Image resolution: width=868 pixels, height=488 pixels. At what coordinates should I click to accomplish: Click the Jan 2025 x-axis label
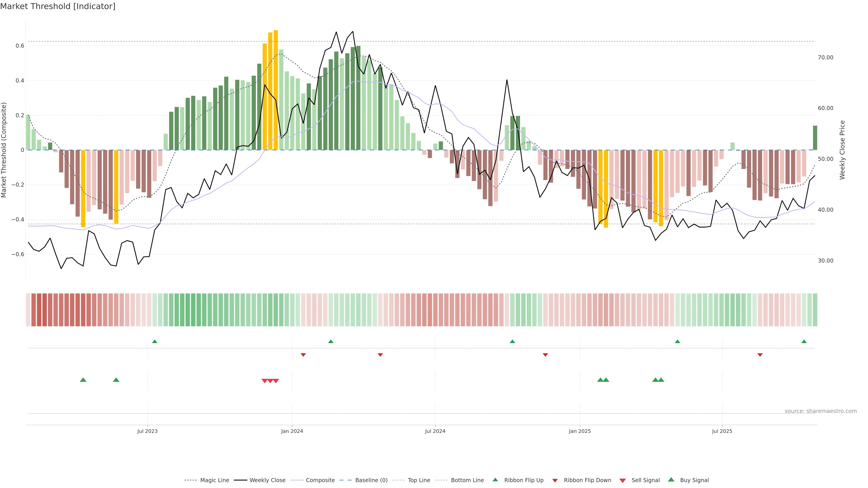click(580, 431)
